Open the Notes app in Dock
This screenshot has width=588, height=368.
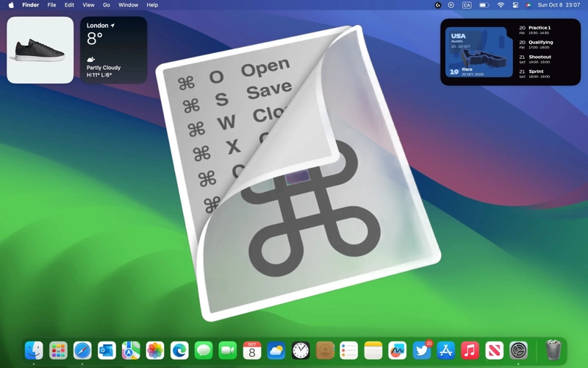coord(373,350)
